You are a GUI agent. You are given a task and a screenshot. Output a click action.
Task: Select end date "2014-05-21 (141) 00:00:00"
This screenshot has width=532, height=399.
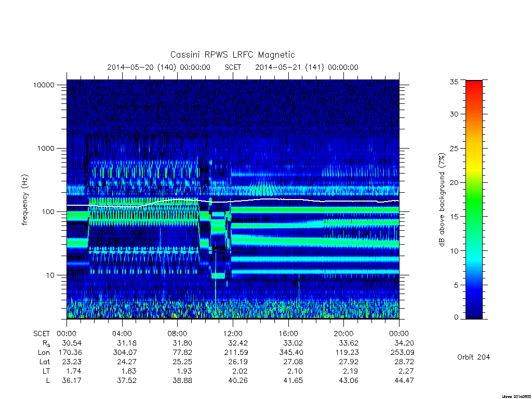tap(307, 67)
